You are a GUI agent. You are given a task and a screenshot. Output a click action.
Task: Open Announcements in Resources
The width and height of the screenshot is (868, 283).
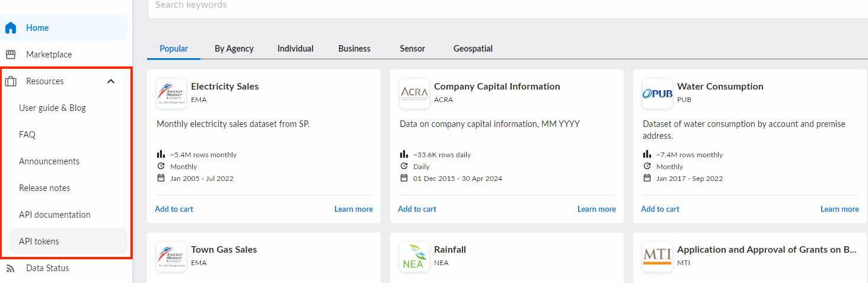tap(69, 161)
